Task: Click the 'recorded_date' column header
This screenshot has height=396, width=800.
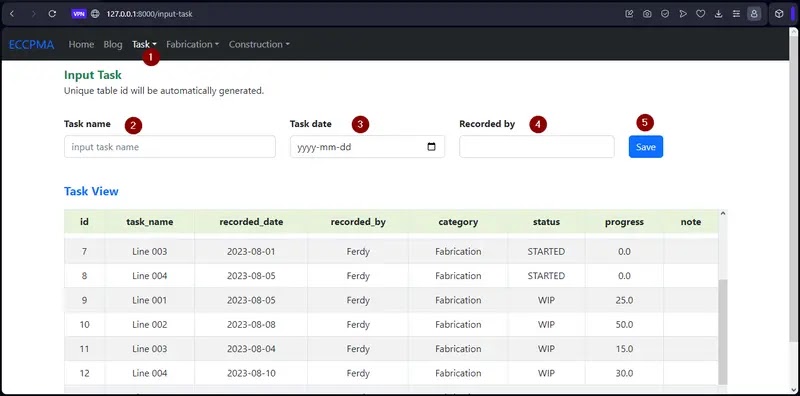Action: (x=251, y=222)
